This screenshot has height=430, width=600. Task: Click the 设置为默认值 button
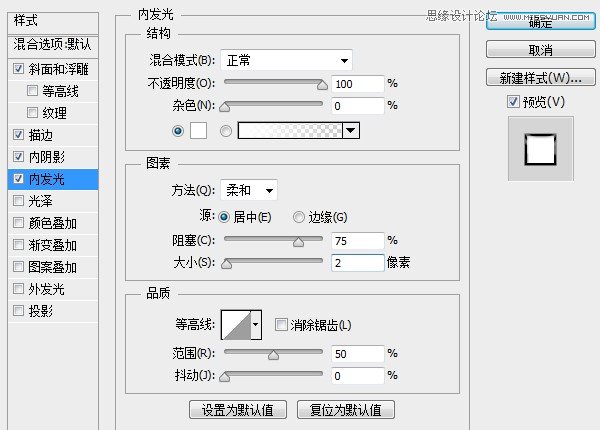pos(238,410)
